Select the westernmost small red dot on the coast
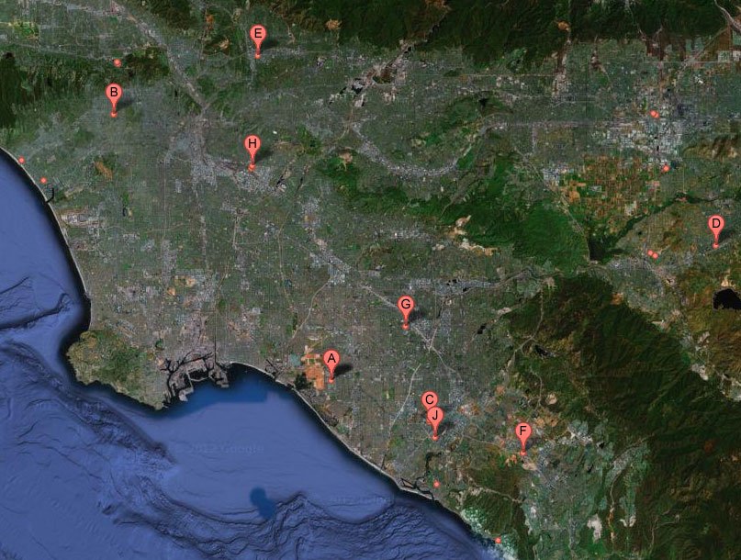 [x=21, y=161]
